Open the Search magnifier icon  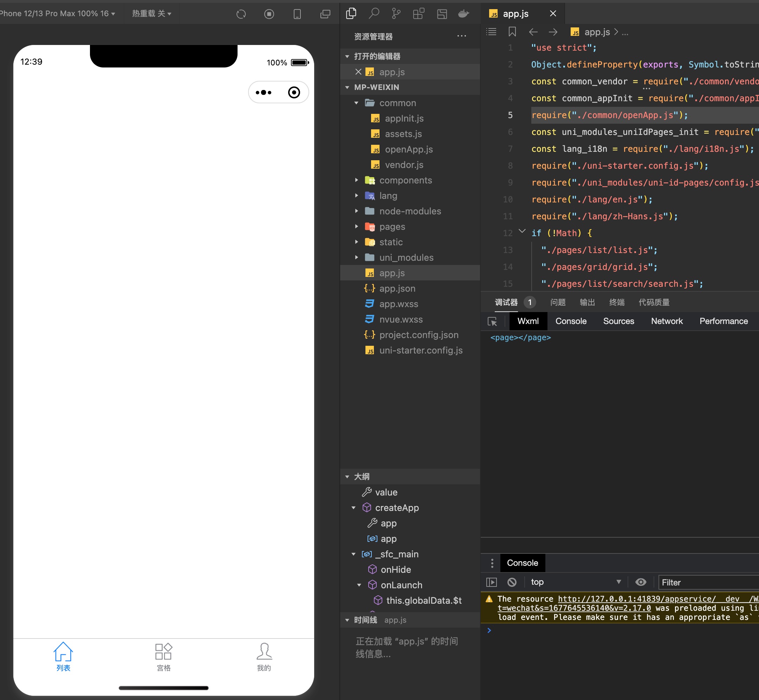(374, 14)
